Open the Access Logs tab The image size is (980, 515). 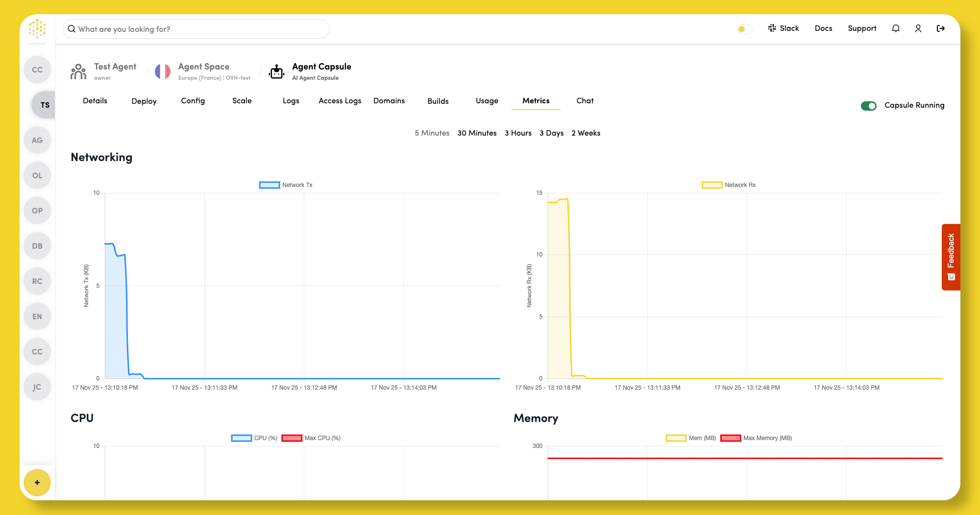[x=340, y=101]
